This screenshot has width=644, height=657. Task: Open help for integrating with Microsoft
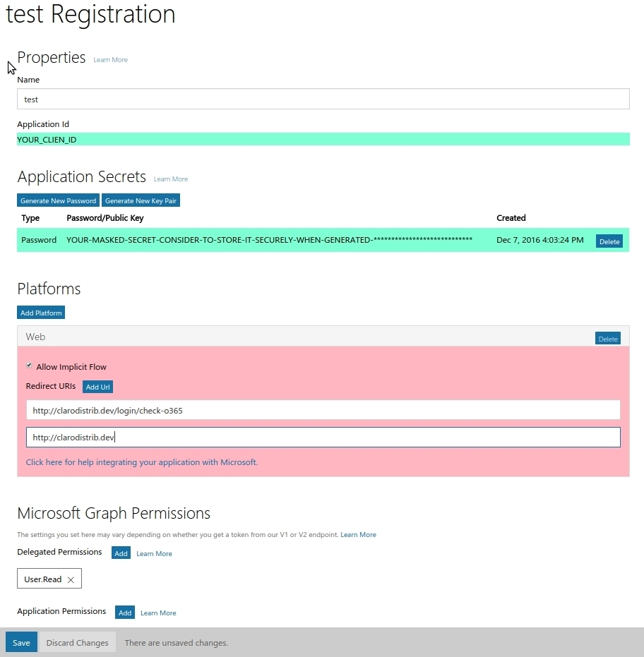141,462
